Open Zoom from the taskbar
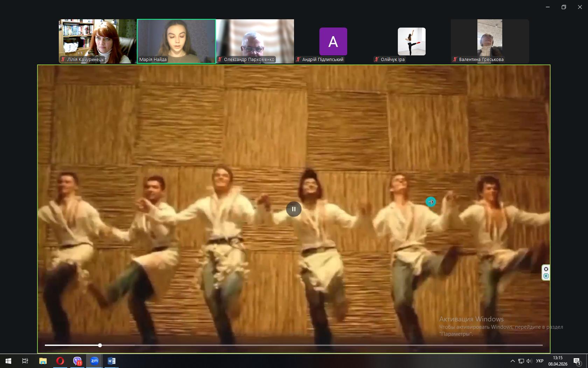Viewport: 588px width, 368px height. [x=94, y=361]
